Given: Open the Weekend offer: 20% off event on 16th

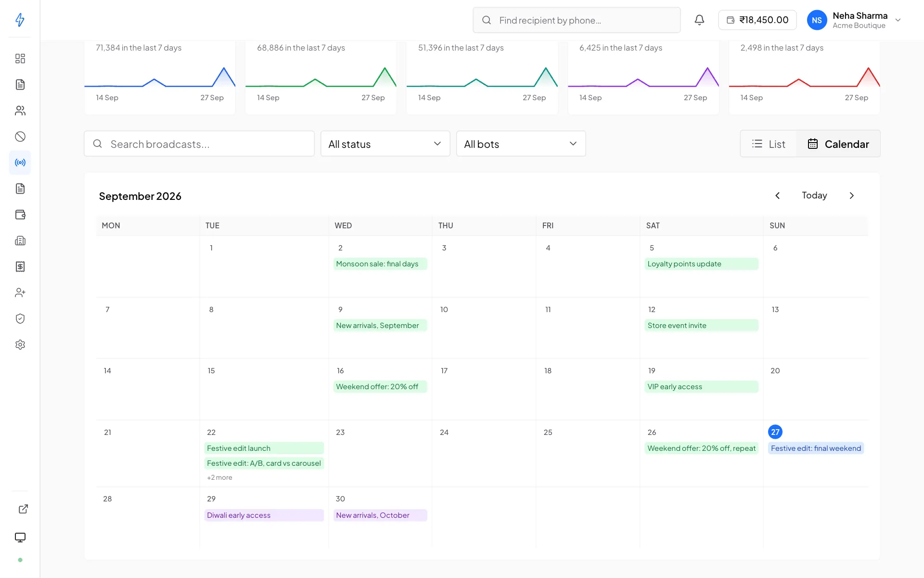Looking at the screenshot, I should [x=380, y=387].
